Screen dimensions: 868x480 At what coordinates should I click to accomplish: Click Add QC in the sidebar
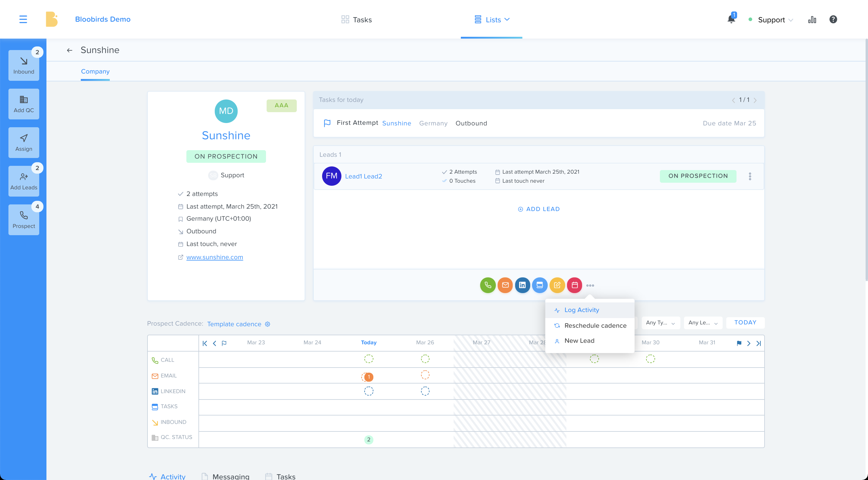pyautogui.click(x=24, y=104)
